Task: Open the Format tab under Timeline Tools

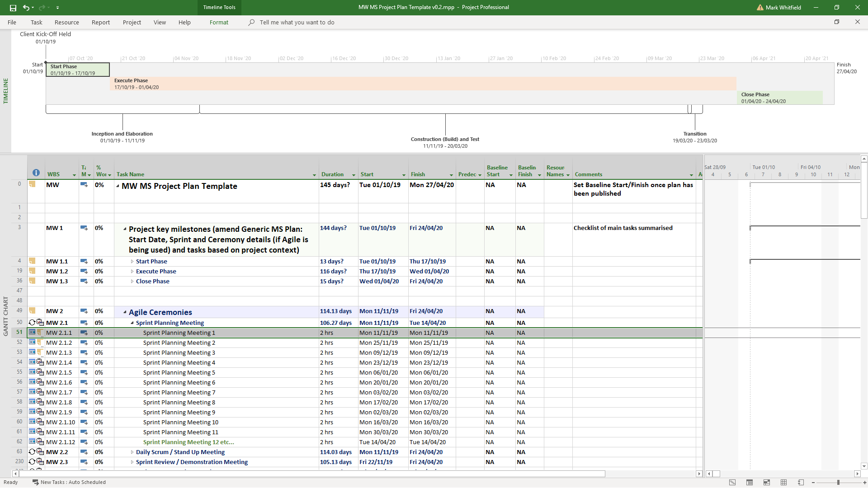Action: (219, 22)
